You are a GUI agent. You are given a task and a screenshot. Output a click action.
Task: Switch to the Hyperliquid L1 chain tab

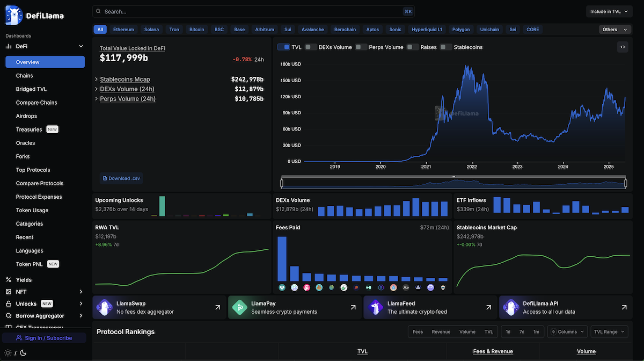(x=427, y=30)
